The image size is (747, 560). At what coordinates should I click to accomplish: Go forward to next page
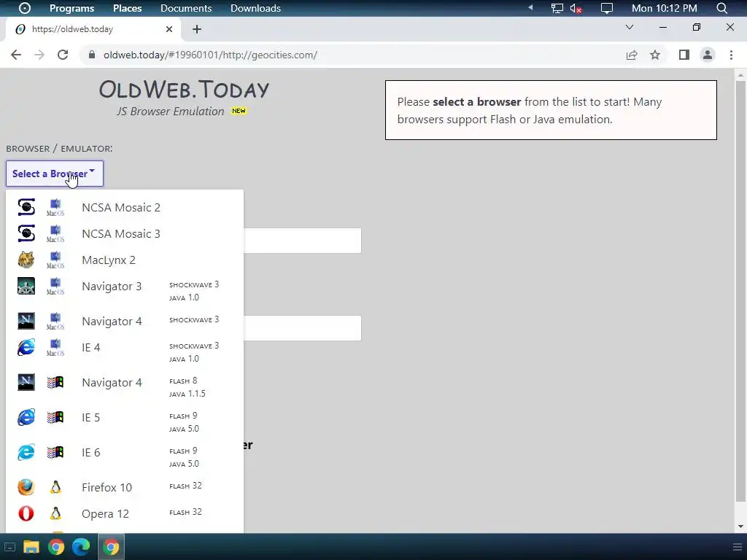click(x=39, y=55)
